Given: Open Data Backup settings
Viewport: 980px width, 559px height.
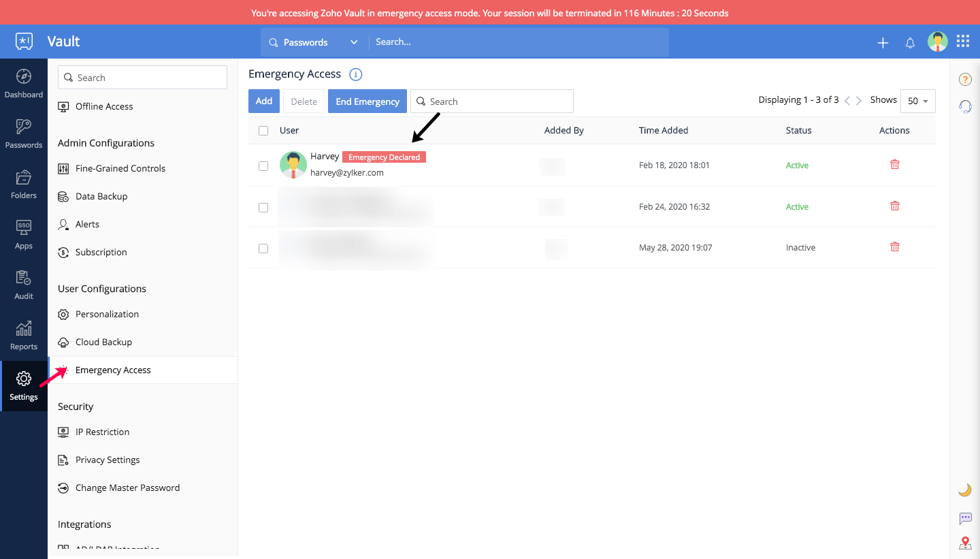Looking at the screenshot, I should coord(101,196).
